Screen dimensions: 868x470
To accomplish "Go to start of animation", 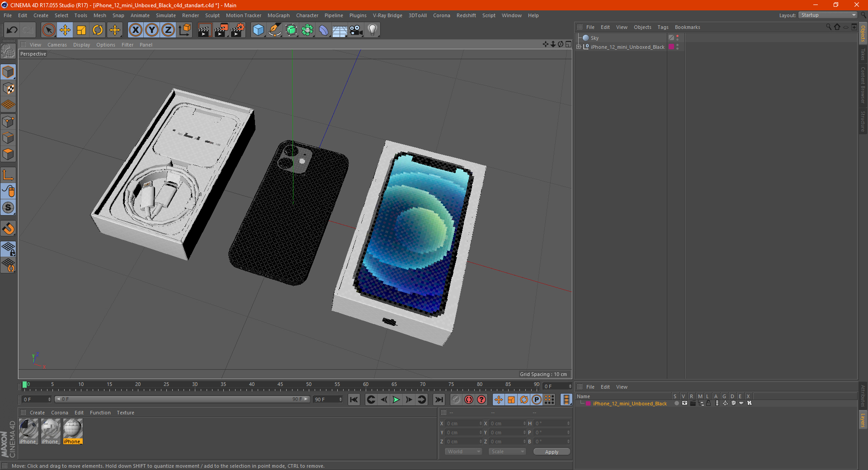I will point(354,399).
